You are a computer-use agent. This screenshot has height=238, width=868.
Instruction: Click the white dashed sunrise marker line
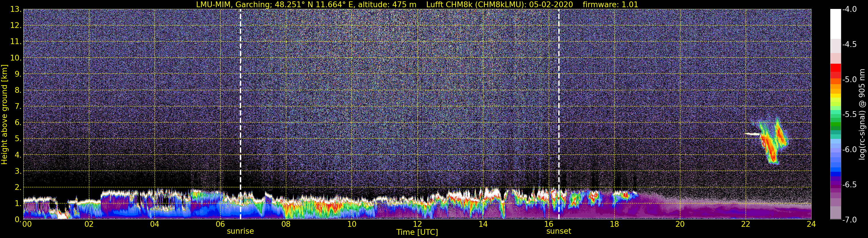[x=240, y=114]
